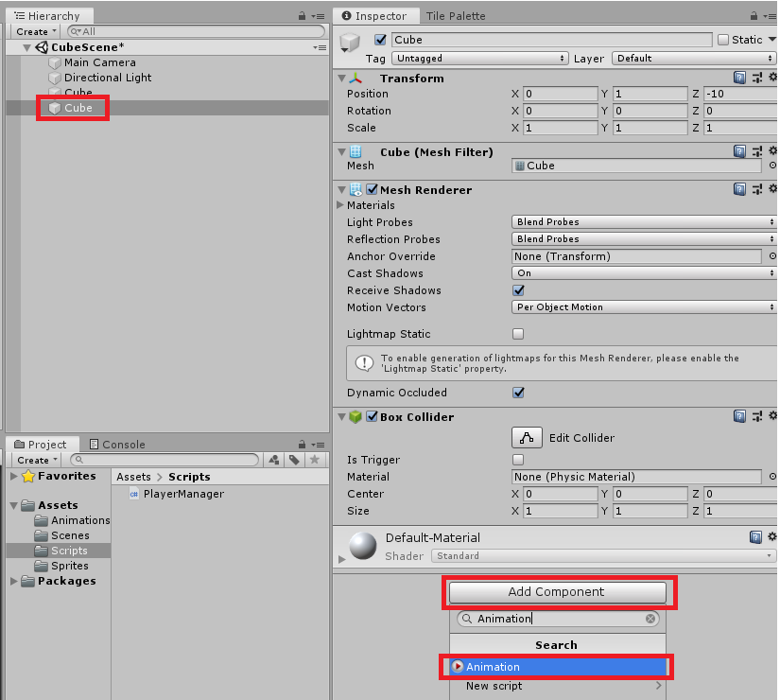
Task: Save search star icon in Project
Action: tap(315, 460)
